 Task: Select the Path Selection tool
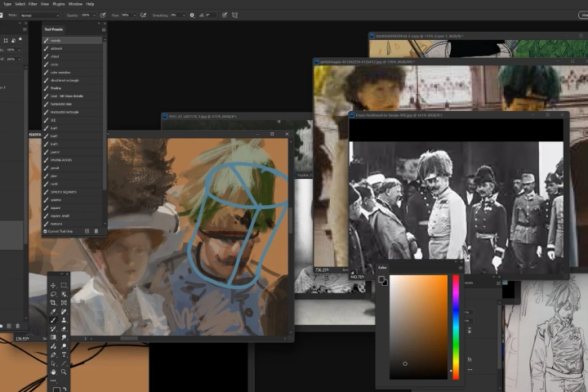[53, 363]
